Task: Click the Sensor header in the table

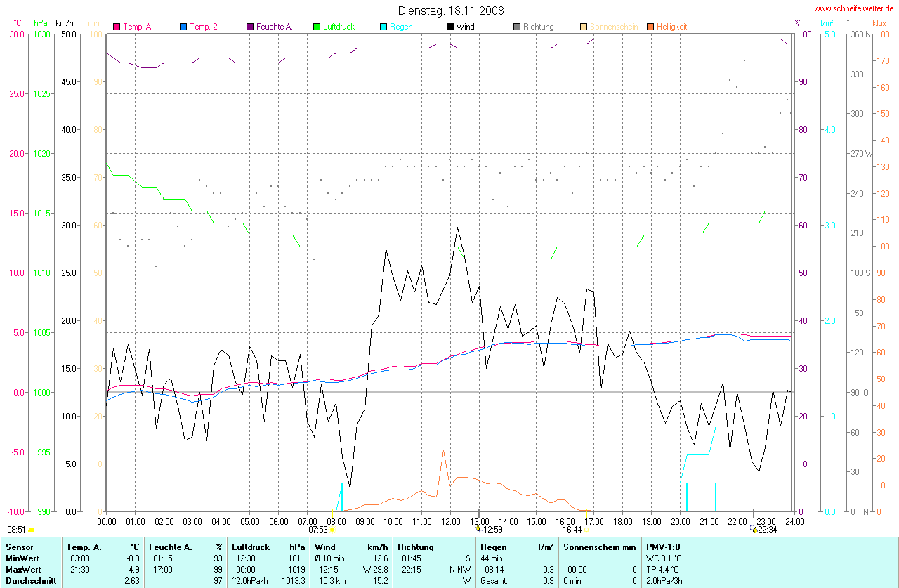Action: [19, 547]
